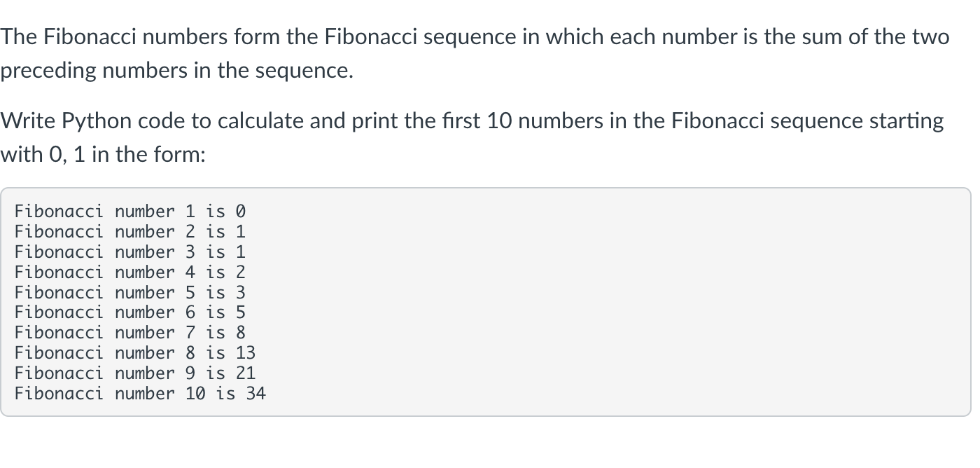
Task: Click the line 'Fibonacci number 10 is 34'
Action: tap(140, 394)
